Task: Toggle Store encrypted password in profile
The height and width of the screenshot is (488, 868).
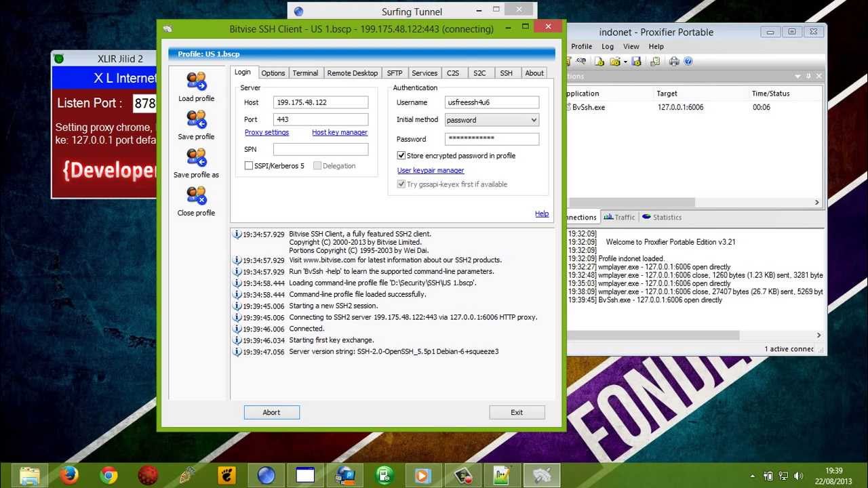Action: (401, 155)
